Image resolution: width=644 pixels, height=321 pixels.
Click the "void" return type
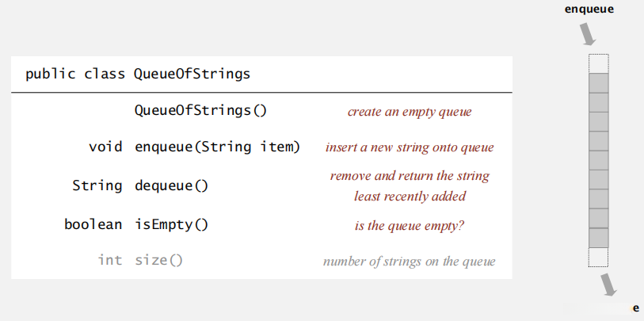tap(105, 147)
